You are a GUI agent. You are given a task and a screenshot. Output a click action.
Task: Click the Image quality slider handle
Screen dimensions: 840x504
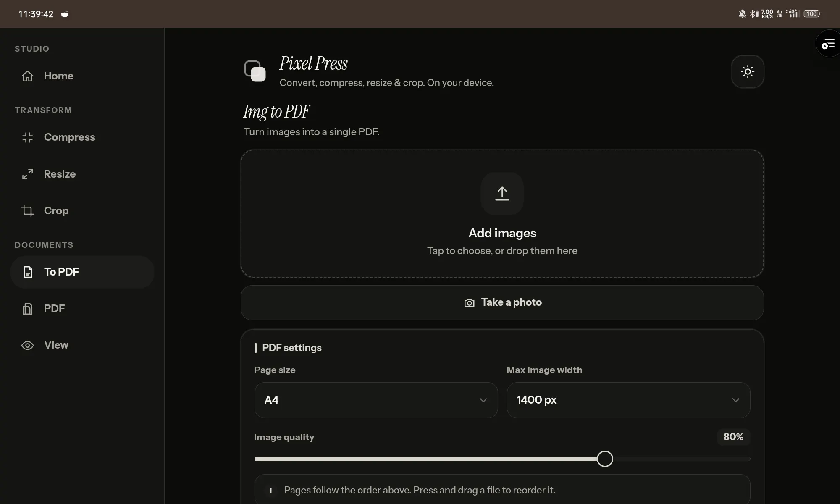point(605,459)
